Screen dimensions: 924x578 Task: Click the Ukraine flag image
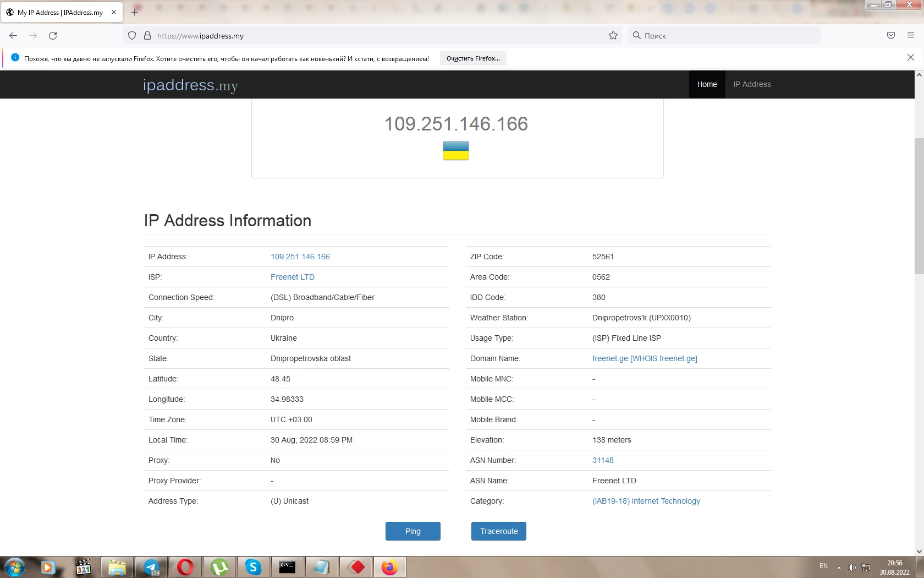456,151
